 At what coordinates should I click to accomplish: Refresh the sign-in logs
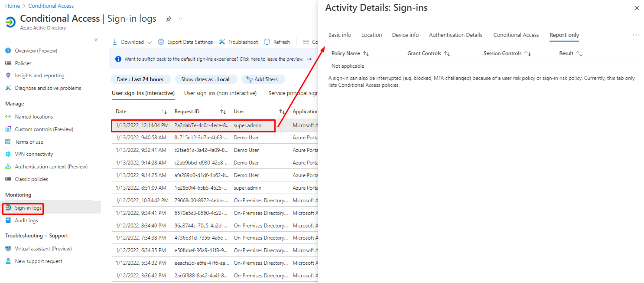tap(277, 42)
